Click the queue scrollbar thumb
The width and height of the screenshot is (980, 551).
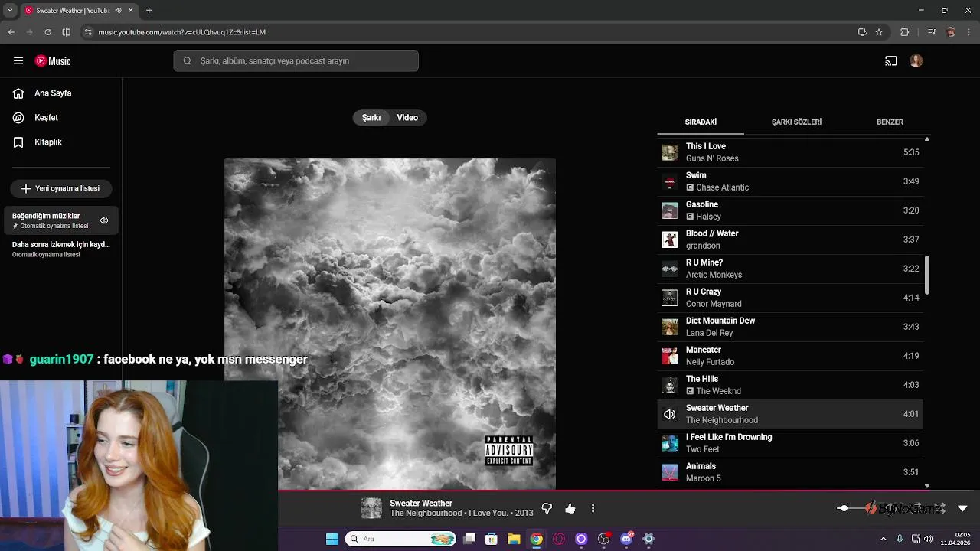pos(927,275)
